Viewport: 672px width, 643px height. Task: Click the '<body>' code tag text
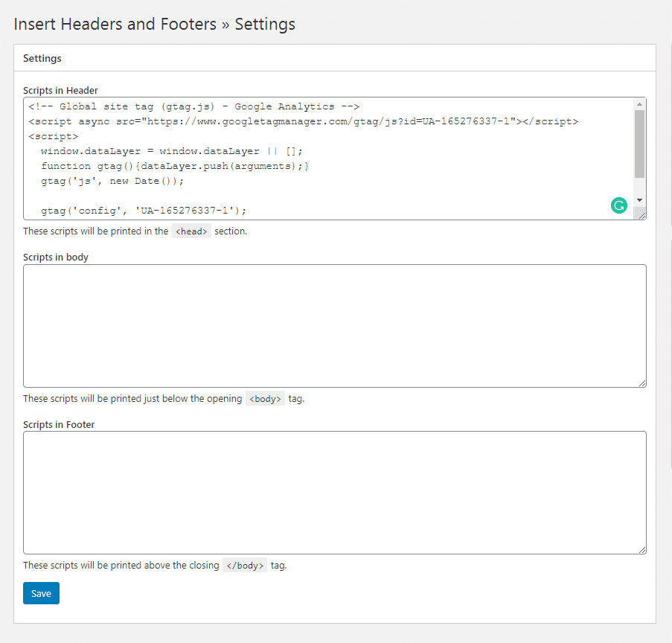[265, 399]
